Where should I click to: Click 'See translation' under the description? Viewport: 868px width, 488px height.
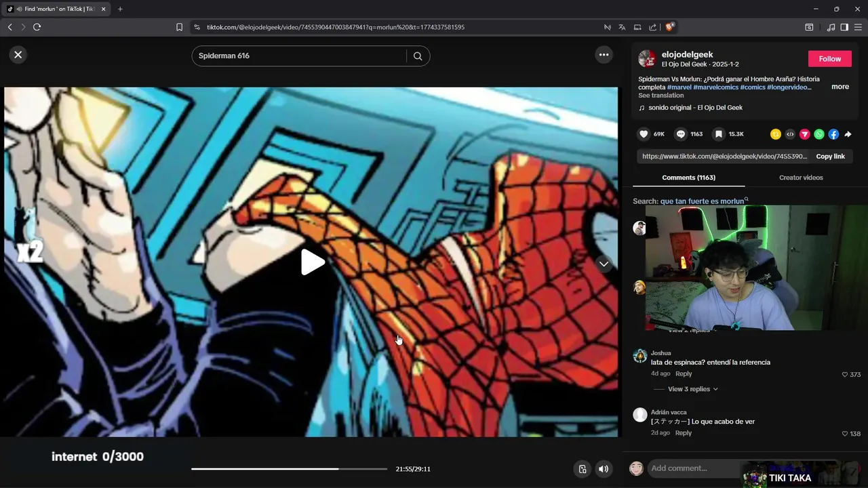660,96
